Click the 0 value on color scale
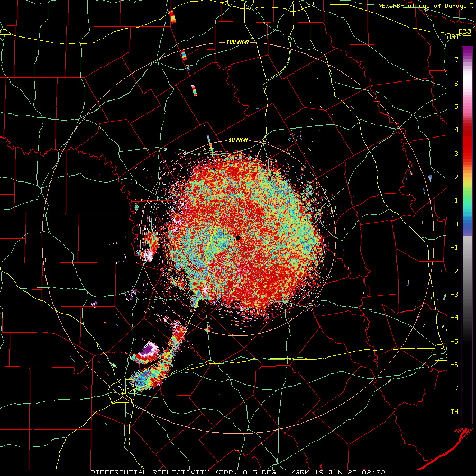 pyautogui.click(x=456, y=224)
